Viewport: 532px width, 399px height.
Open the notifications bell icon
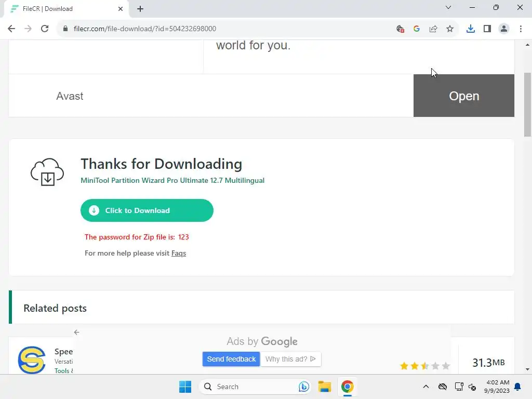coord(518,387)
